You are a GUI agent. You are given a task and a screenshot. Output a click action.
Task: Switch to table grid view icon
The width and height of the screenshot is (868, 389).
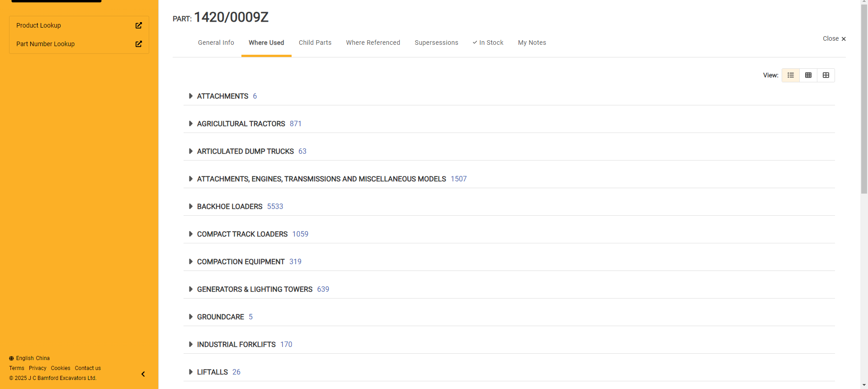tap(808, 75)
